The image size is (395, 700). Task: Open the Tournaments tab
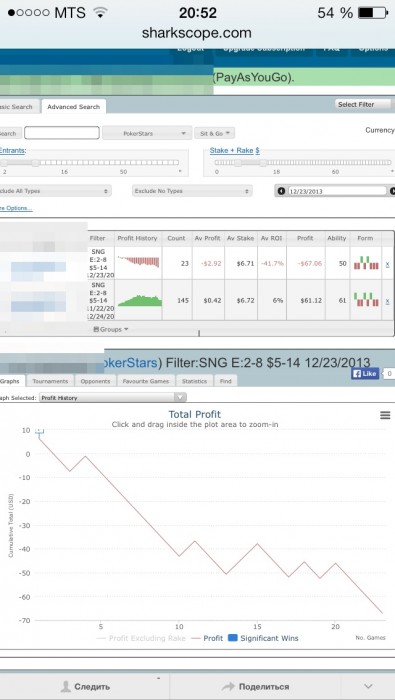(x=50, y=381)
